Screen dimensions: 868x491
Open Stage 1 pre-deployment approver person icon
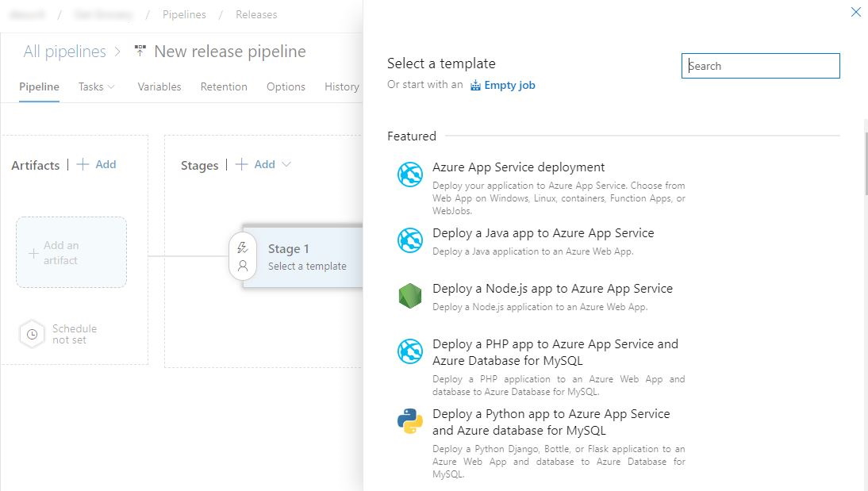coord(243,266)
